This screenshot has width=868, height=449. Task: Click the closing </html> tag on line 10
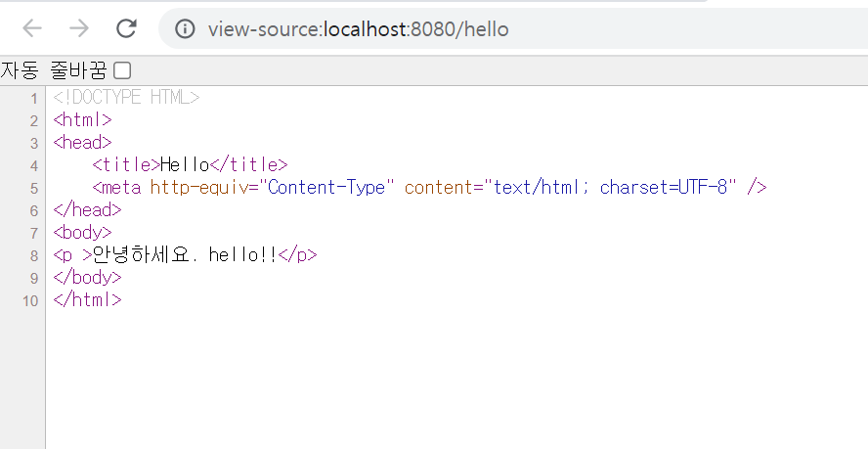click(x=87, y=300)
